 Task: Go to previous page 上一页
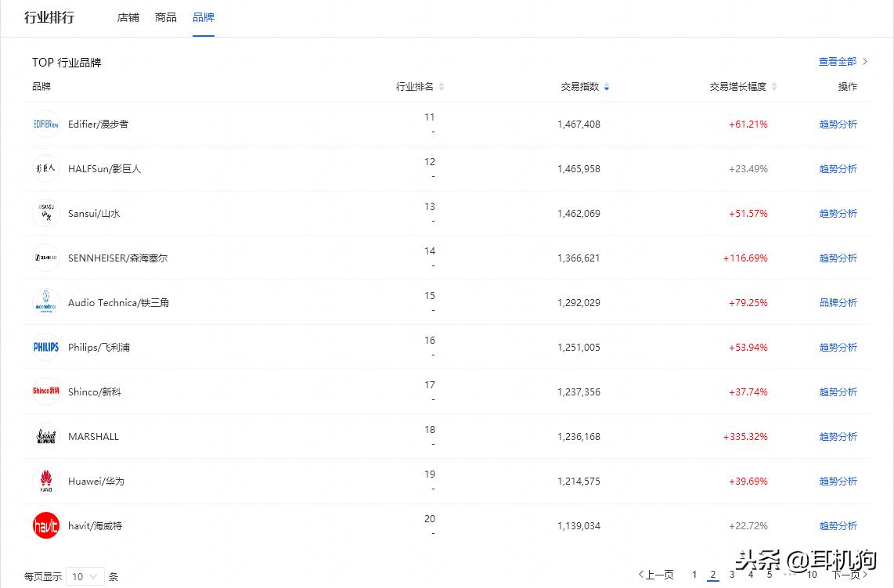coord(656,575)
